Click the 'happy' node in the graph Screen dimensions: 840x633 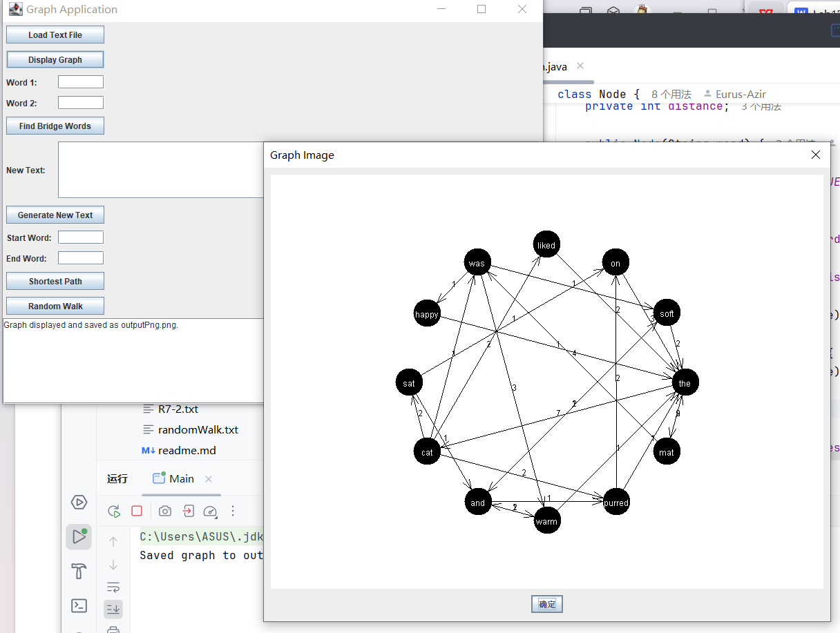[427, 314]
